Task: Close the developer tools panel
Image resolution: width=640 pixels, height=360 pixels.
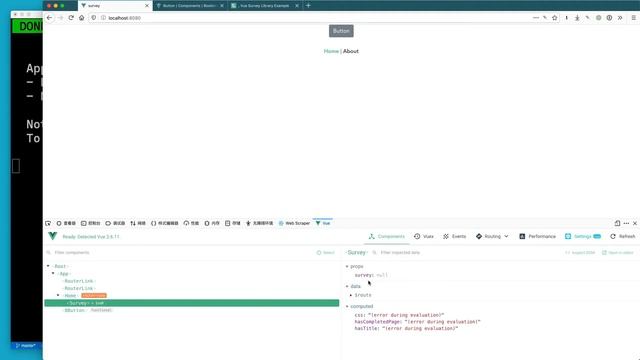Action: (635, 223)
